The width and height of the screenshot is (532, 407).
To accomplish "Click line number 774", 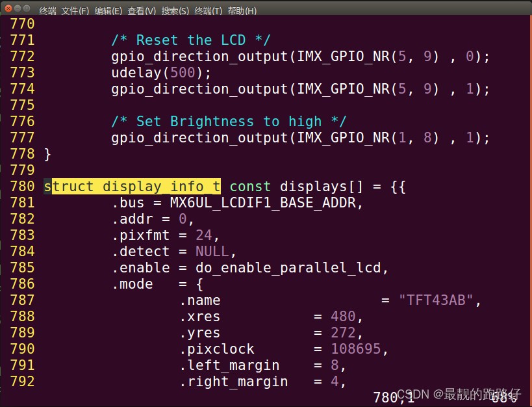I will pyautogui.click(x=22, y=89).
